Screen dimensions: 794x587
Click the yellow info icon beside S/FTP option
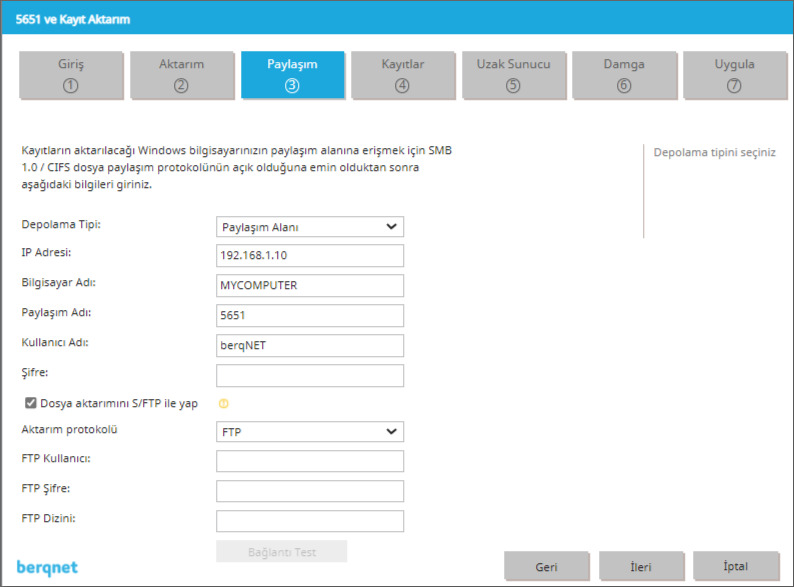(223, 404)
